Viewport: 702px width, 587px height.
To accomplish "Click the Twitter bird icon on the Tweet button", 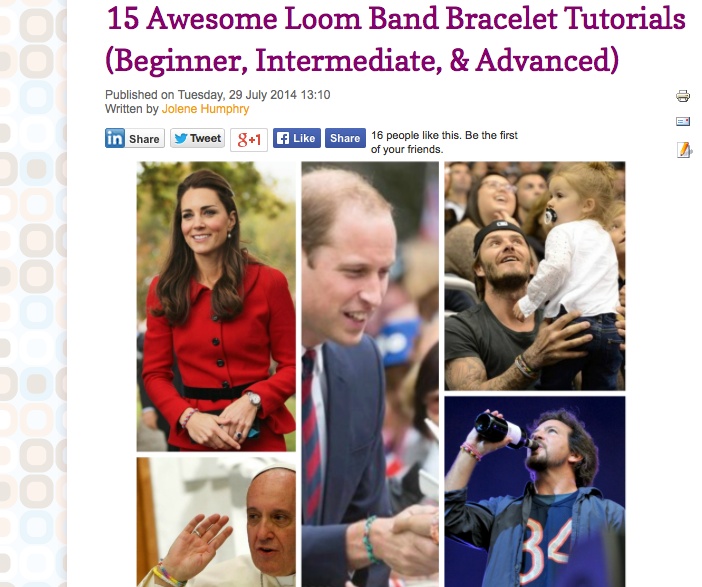I will [180, 138].
